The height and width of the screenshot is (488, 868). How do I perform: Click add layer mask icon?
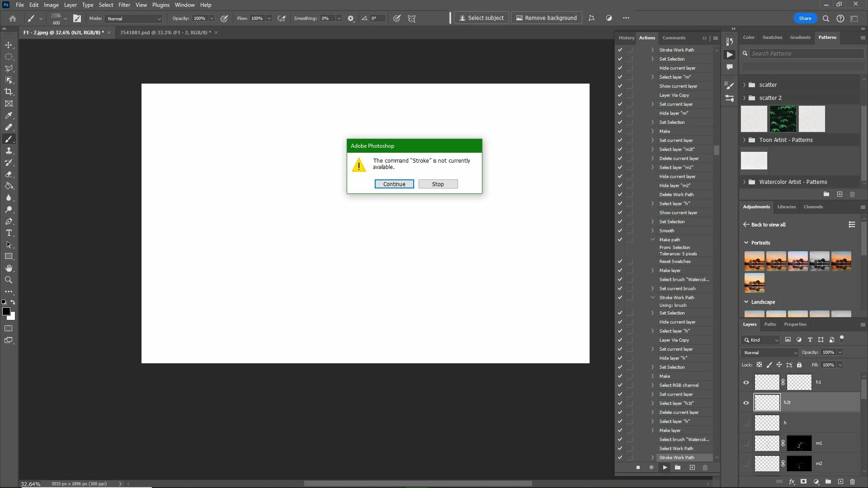click(x=803, y=482)
